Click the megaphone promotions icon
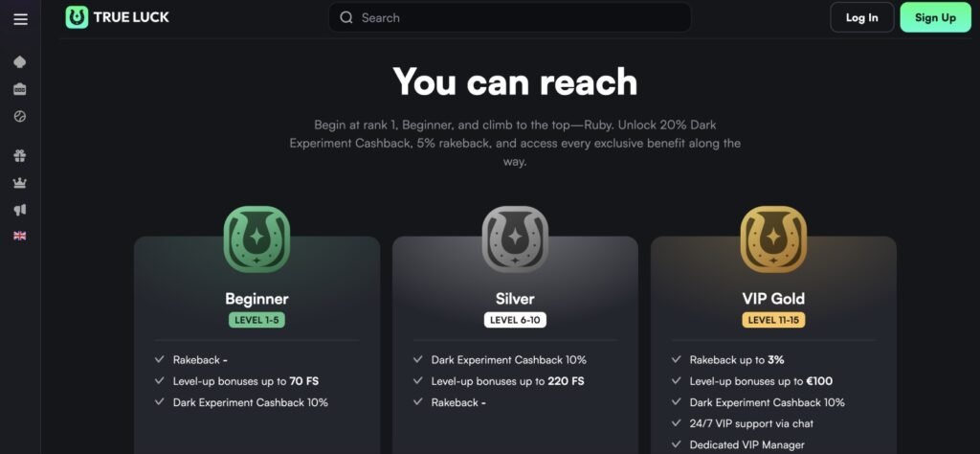Image resolution: width=980 pixels, height=454 pixels. point(20,209)
